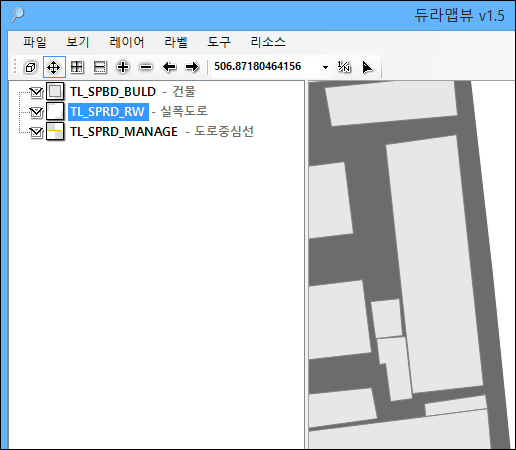The width and height of the screenshot is (516, 450).
Task: Open the 파일 menu
Action: click(35, 42)
